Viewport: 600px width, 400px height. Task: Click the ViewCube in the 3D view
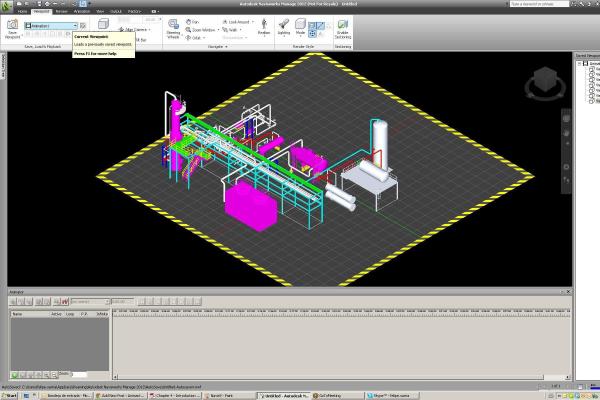[546, 80]
